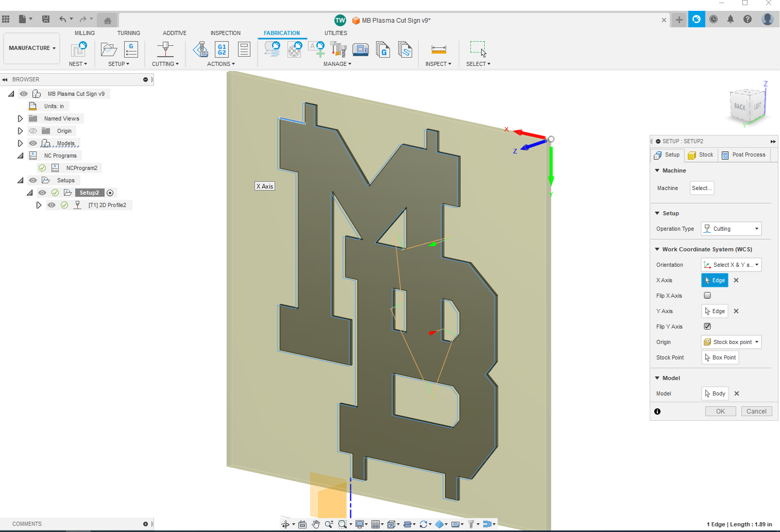This screenshot has height=532, width=780.
Task: Clear the Model body selection
Action: 737,393
